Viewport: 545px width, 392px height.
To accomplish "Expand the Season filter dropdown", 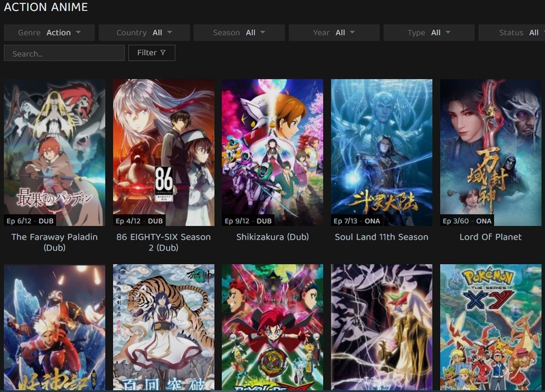I will [x=238, y=33].
